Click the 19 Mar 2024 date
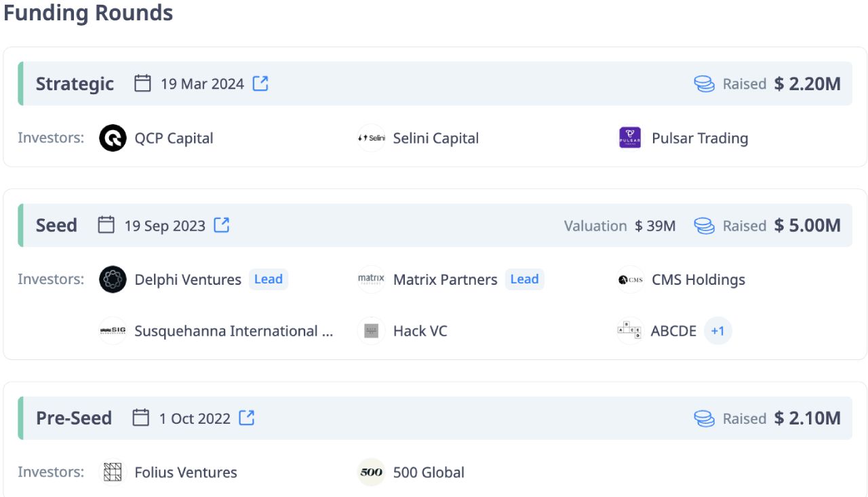This screenshot has width=868, height=497. tap(202, 84)
